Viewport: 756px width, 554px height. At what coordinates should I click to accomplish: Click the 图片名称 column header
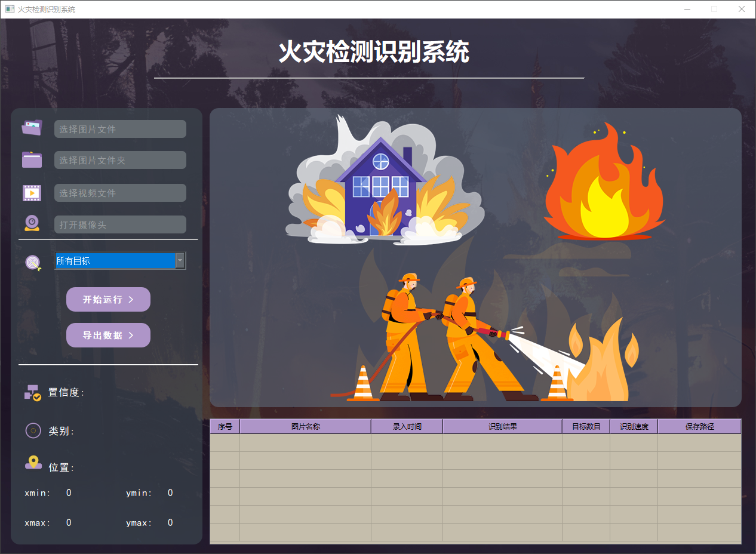pyautogui.click(x=305, y=426)
